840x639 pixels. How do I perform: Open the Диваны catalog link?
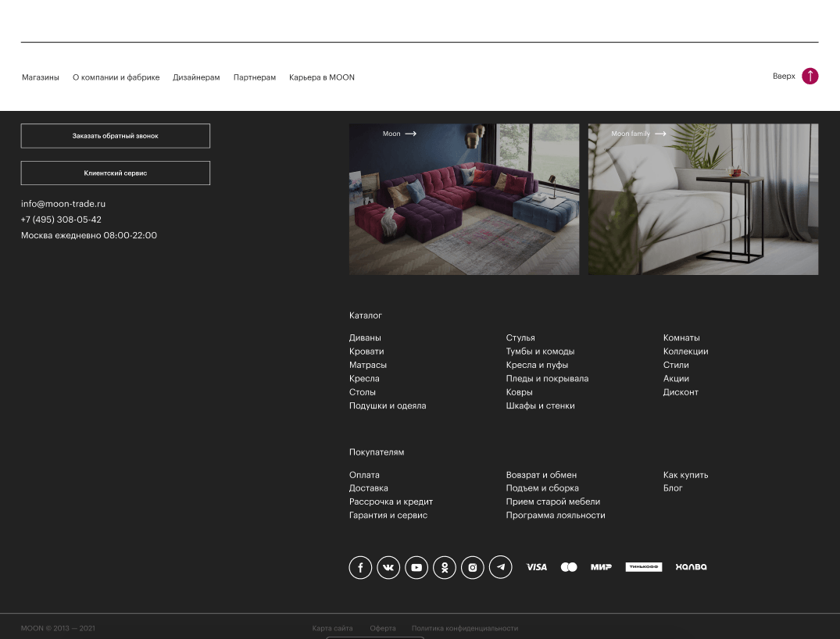pos(365,337)
